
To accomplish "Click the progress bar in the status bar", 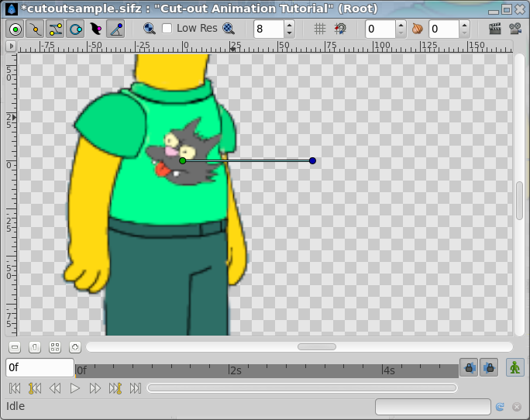I will (433, 407).
